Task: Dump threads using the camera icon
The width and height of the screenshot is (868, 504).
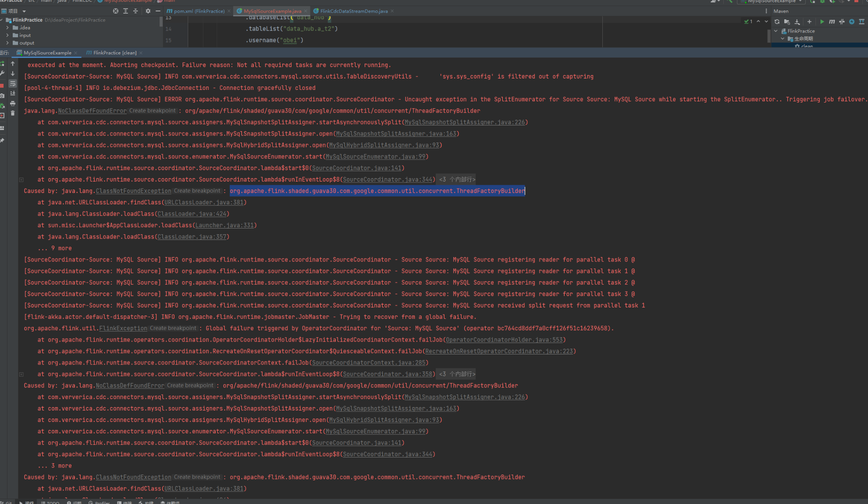Action: (2, 95)
